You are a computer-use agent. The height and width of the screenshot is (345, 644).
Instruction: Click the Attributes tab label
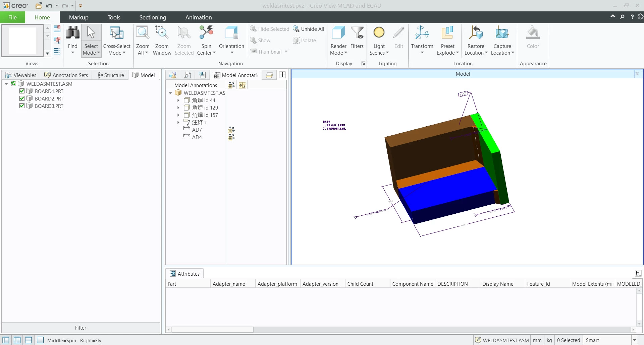[x=189, y=274]
